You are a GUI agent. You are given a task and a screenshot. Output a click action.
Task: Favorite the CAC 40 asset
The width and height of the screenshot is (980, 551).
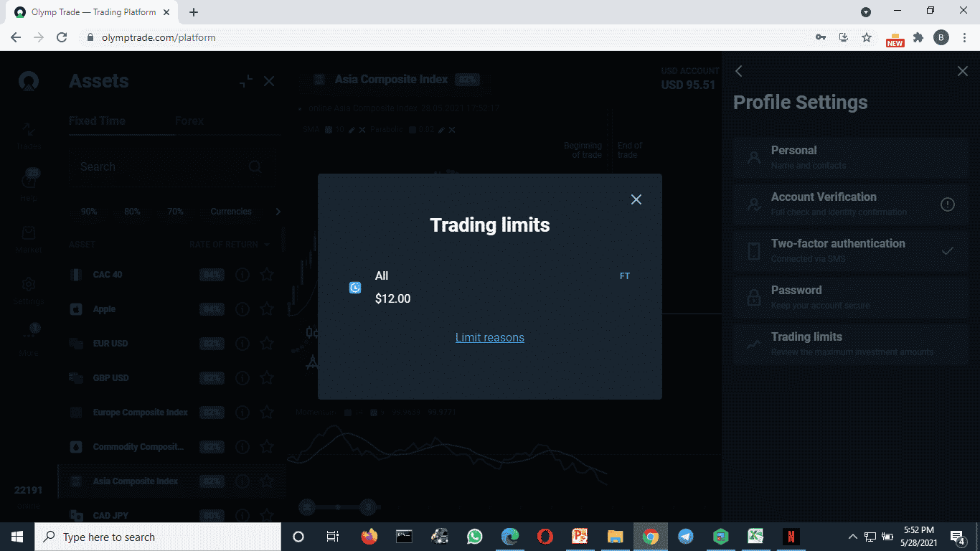point(267,274)
